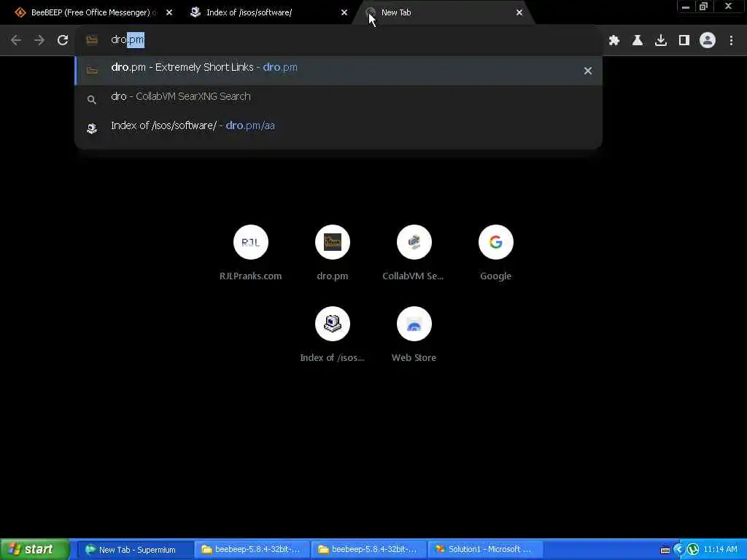Image resolution: width=747 pixels, height=560 pixels.
Task: Open the downloads tray icon
Action: click(x=661, y=40)
